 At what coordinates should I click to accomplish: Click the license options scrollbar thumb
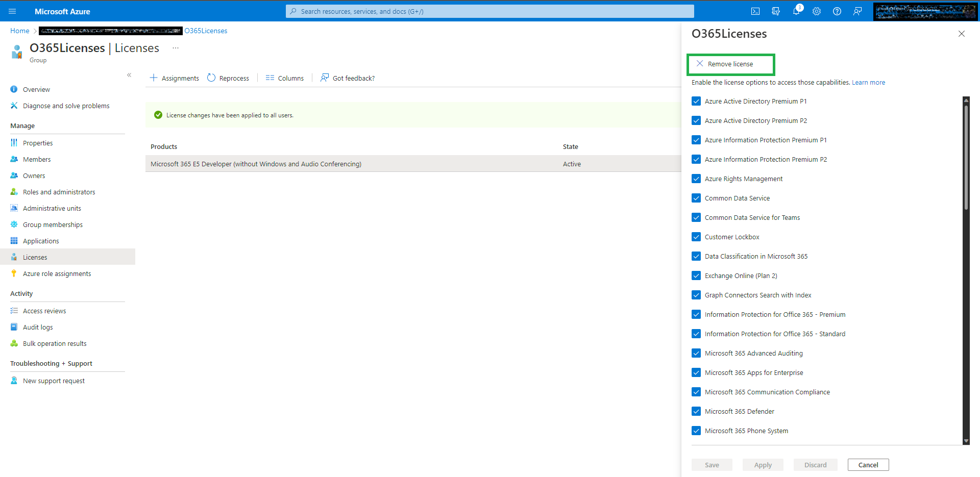point(966,157)
